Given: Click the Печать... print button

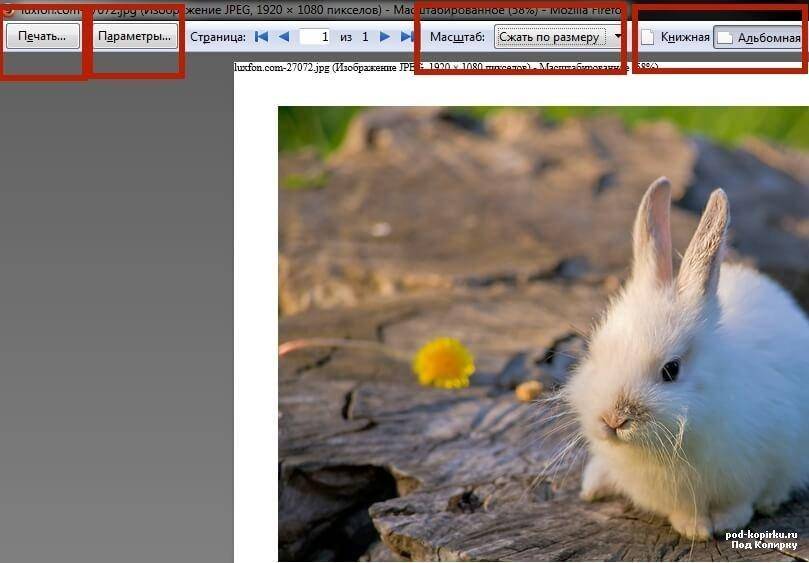Looking at the screenshot, I should 42,36.
